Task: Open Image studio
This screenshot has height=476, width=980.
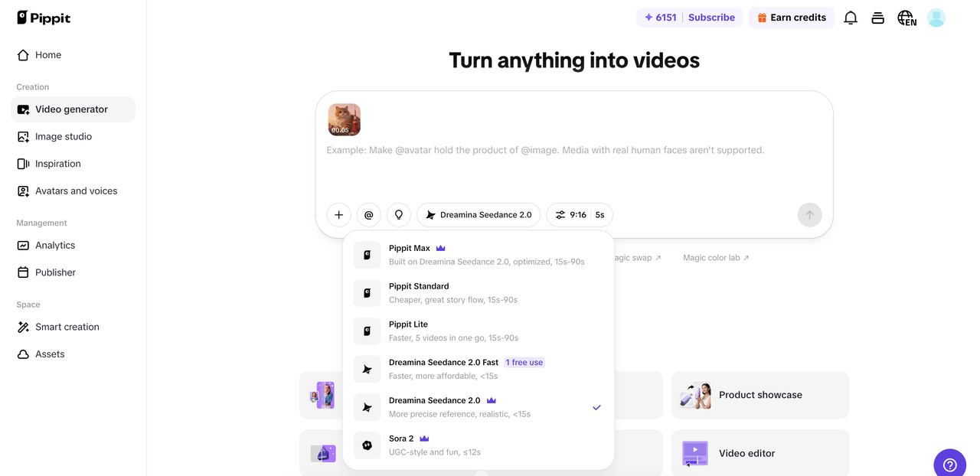Action: point(73,136)
